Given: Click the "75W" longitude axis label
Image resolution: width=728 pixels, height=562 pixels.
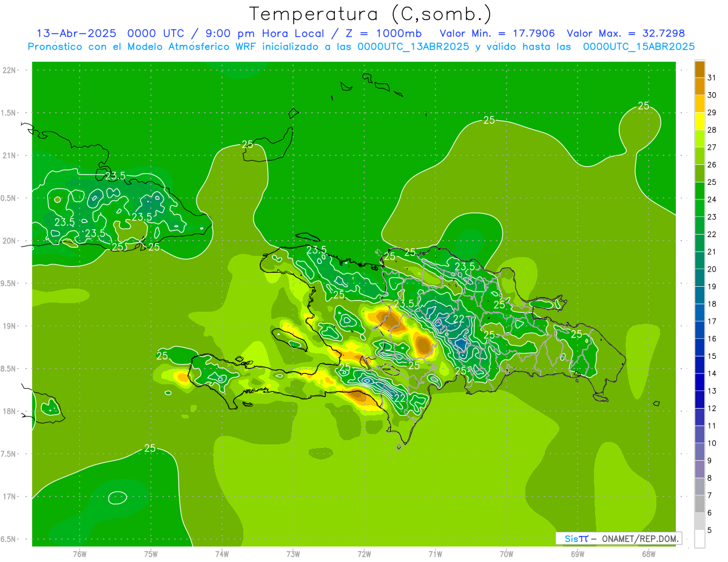Looking at the screenshot, I should tap(151, 554).
